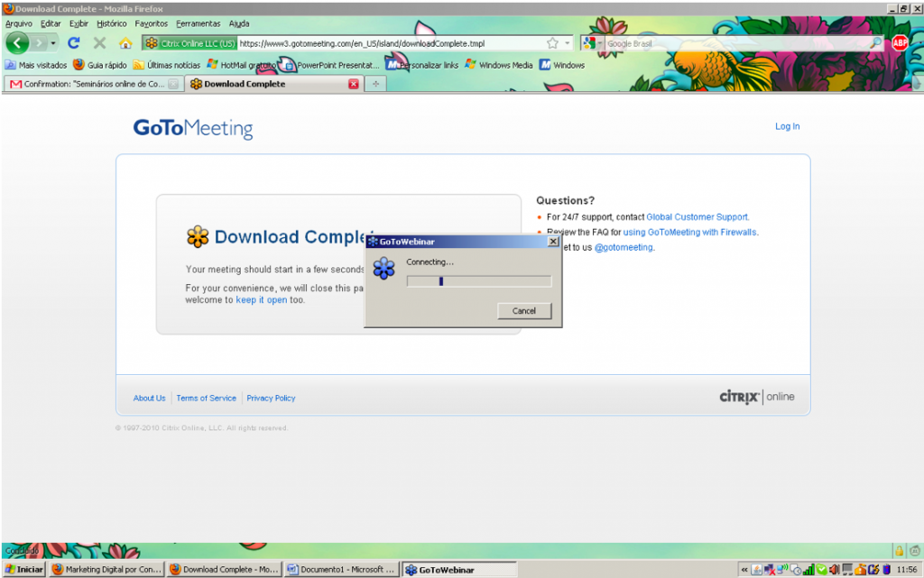
Task: Click the Forward navigation arrow
Action: [x=39, y=43]
